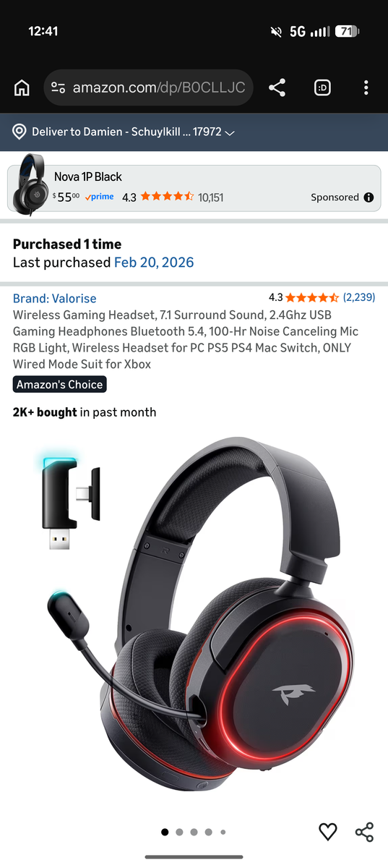Tap the browser home icon
Screen dimensions: 388x868
coord(22,88)
